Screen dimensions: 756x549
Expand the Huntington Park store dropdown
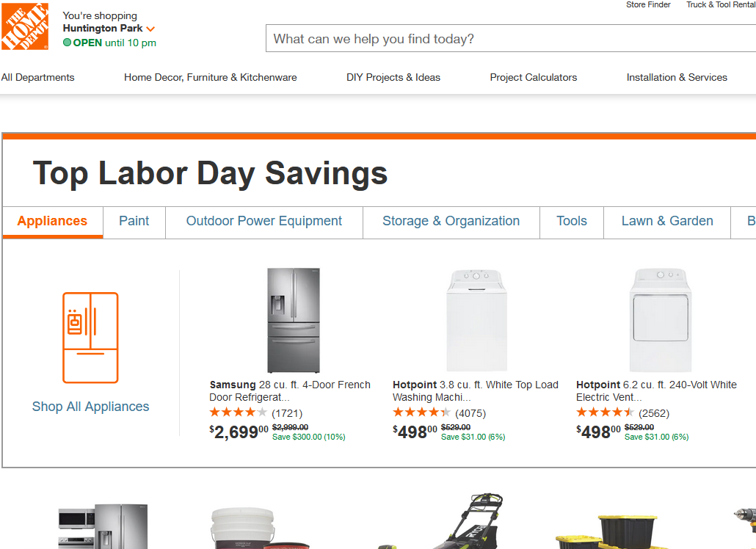[x=150, y=29]
